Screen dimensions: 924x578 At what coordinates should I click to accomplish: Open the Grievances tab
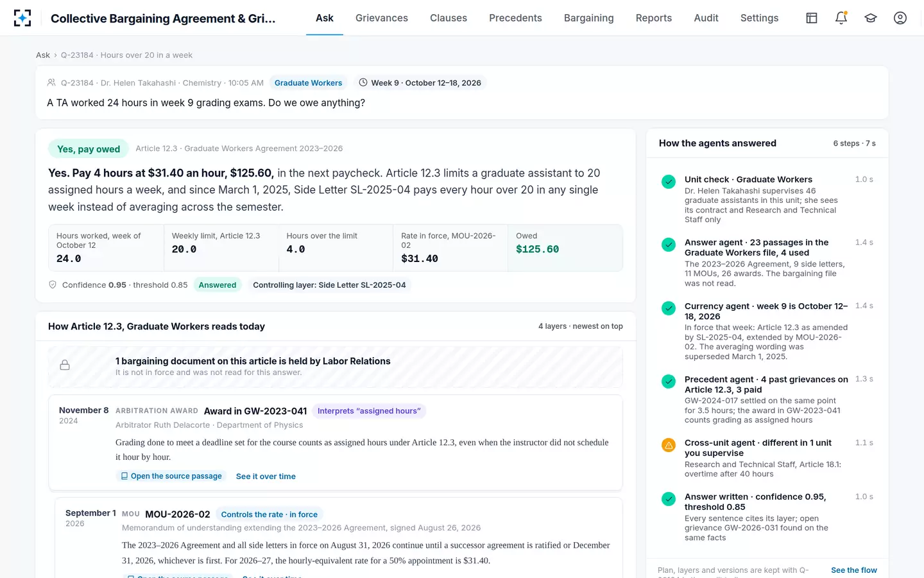[x=382, y=18]
